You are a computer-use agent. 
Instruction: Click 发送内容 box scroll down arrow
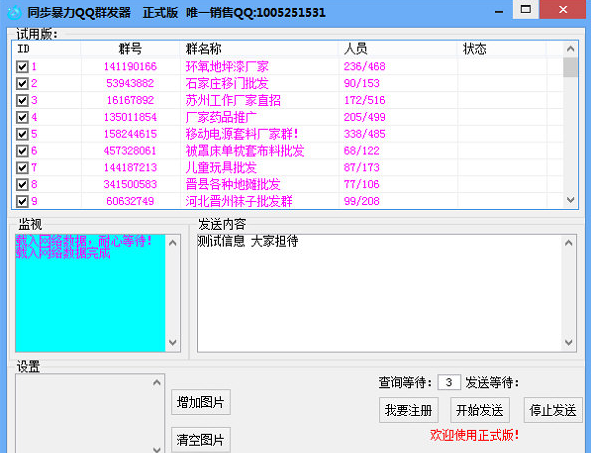(568, 343)
